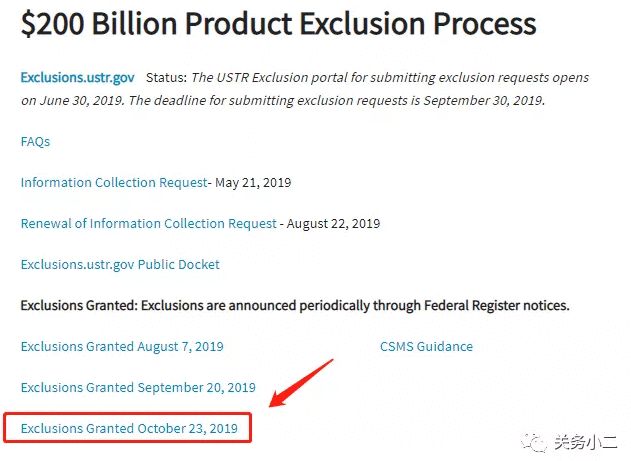Viewport: 631px width, 461px height.
Task: Click the red arrow annotation
Action: 301,383
